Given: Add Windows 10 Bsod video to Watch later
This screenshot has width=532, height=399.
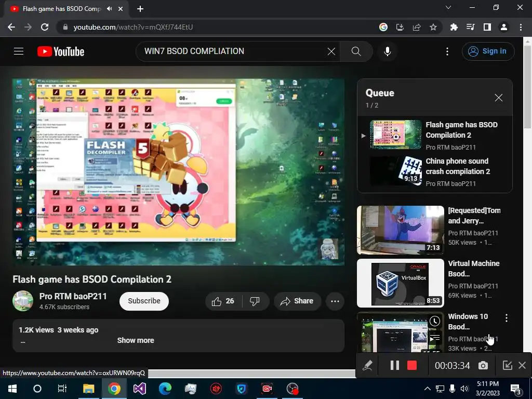Looking at the screenshot, I should pyautogui.click(x=435, y=321).
